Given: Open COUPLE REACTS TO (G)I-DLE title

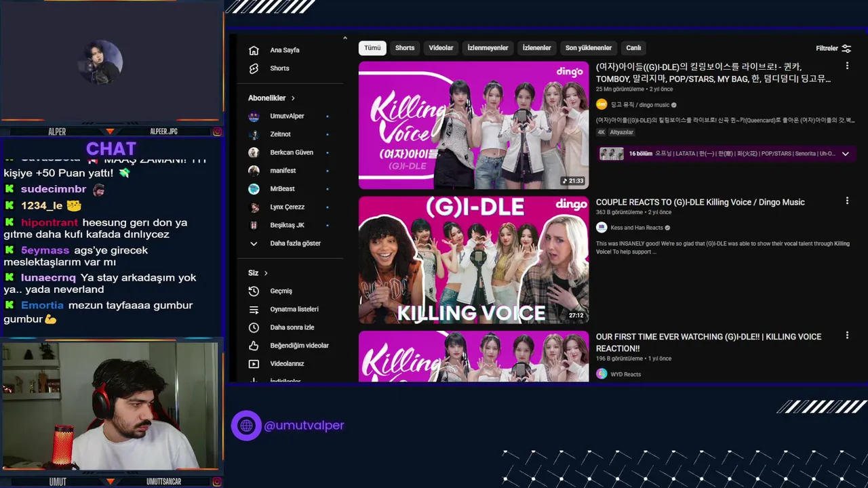Looking at the screenshot, I should [701, 202].
